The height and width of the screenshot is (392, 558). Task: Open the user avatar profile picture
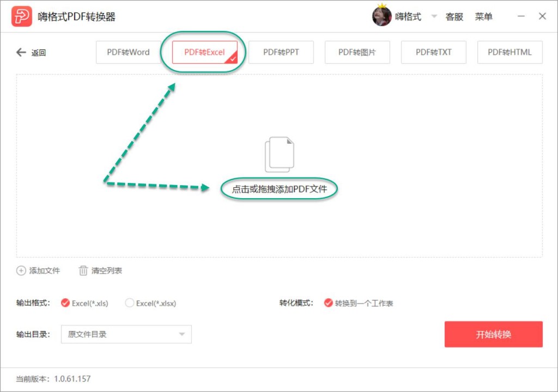tap(381, 16)
